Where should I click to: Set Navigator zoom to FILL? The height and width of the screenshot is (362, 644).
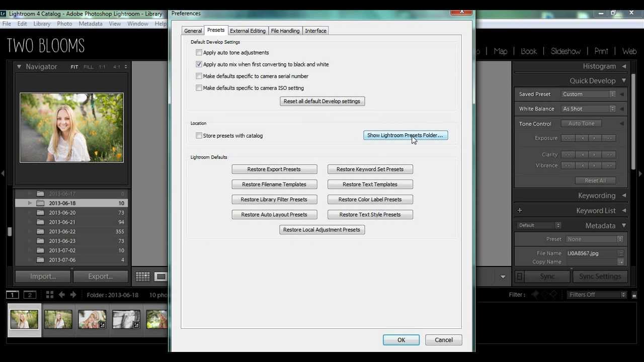(88, 67)
